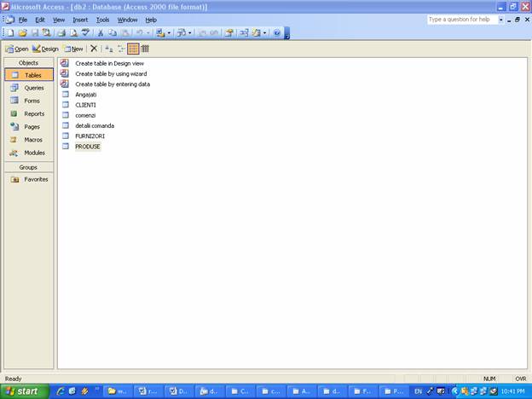
Task: Click the Copy toolbar icon
Action: pos(113,33)
